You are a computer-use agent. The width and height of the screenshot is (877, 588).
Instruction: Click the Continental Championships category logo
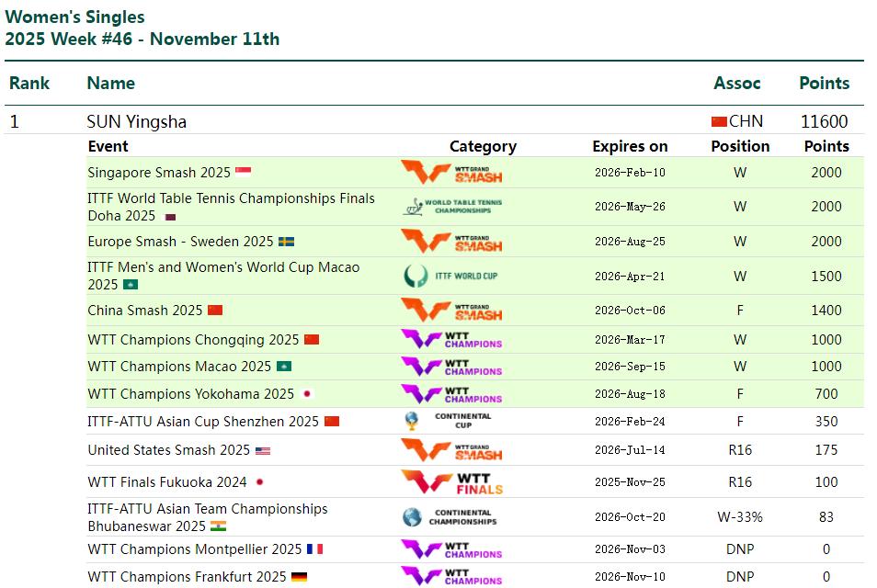tap(451, 517)
